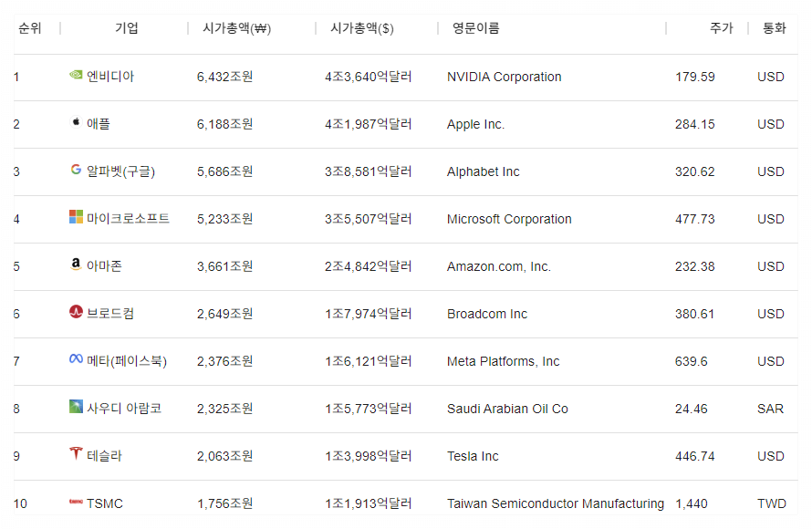
Task: Select the 5,233조원 market cap cell
Action: [224, 219]
